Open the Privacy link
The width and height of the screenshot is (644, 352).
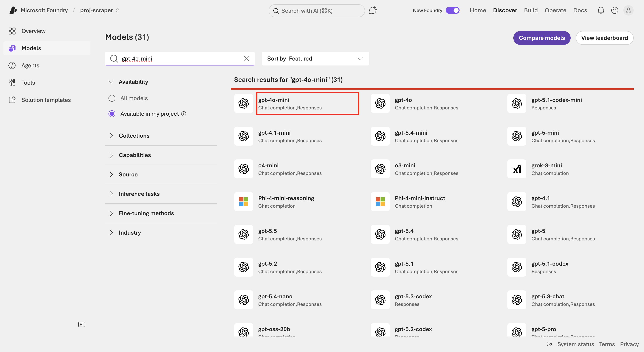629,344
